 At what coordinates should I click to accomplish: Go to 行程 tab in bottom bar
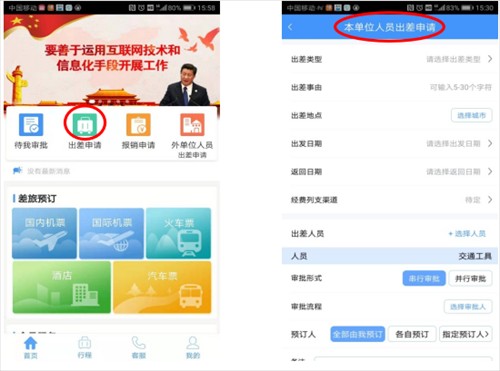click(x=85, y=347)
